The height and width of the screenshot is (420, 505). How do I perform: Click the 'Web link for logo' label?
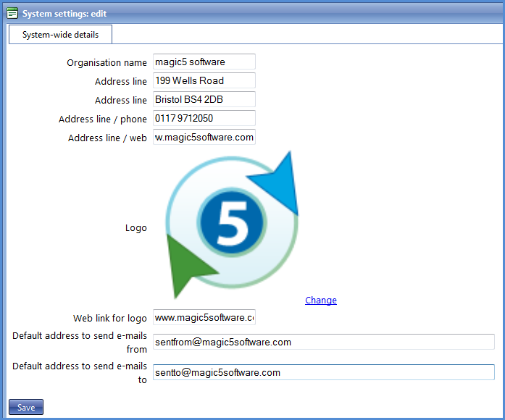(110, 319)
